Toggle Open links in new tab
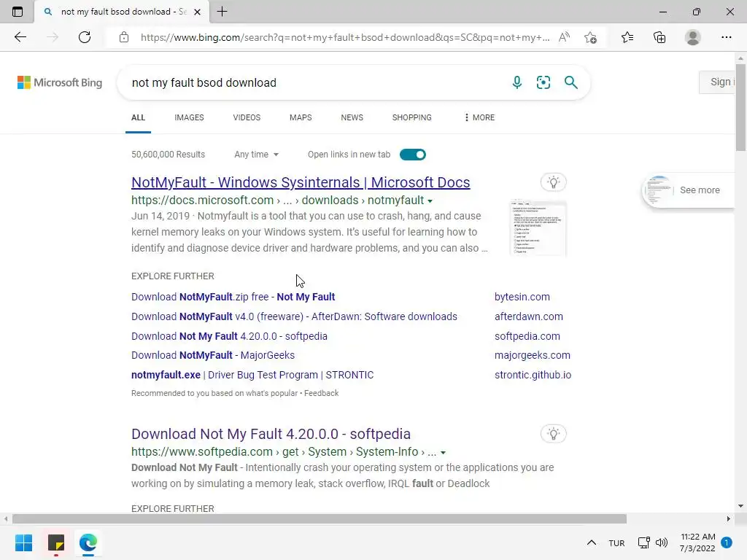The image size is (747, 560). 413,155
